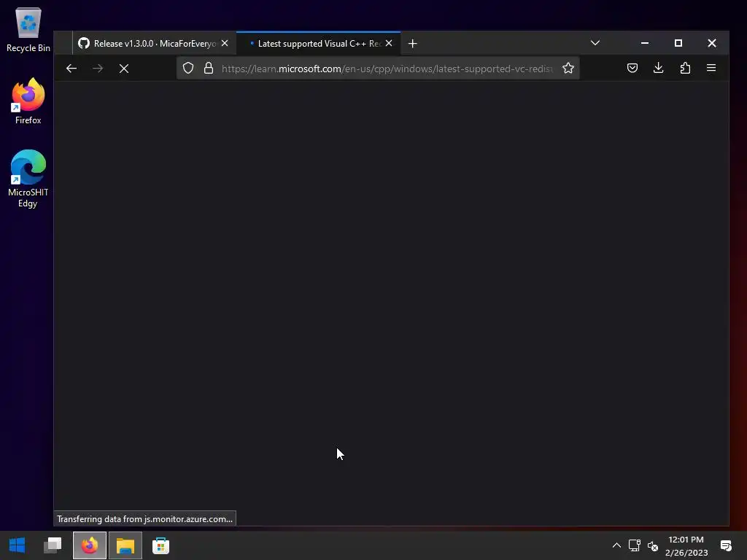
Task: Close the MicaForEveryone release tab
Action: click(x=225, y=43)
